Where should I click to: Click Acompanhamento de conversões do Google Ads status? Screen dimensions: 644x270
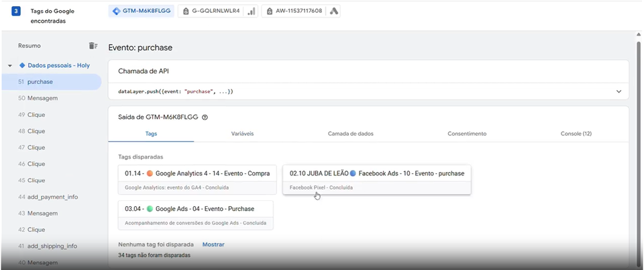point(195,223)
